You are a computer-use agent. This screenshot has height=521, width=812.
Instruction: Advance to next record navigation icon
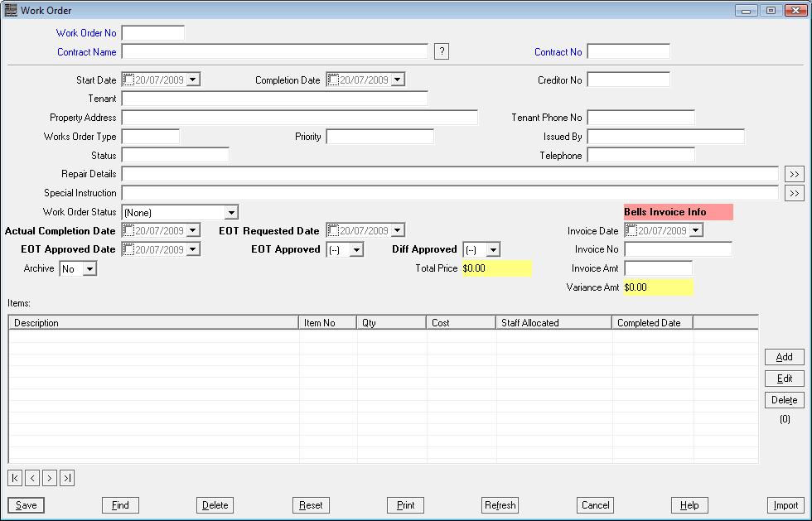point(49,478)
